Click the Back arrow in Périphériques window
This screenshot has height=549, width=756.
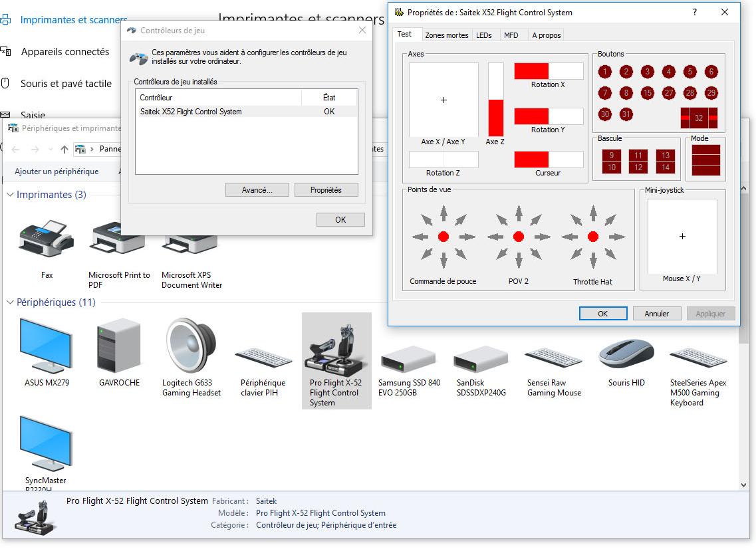[15, 150]
